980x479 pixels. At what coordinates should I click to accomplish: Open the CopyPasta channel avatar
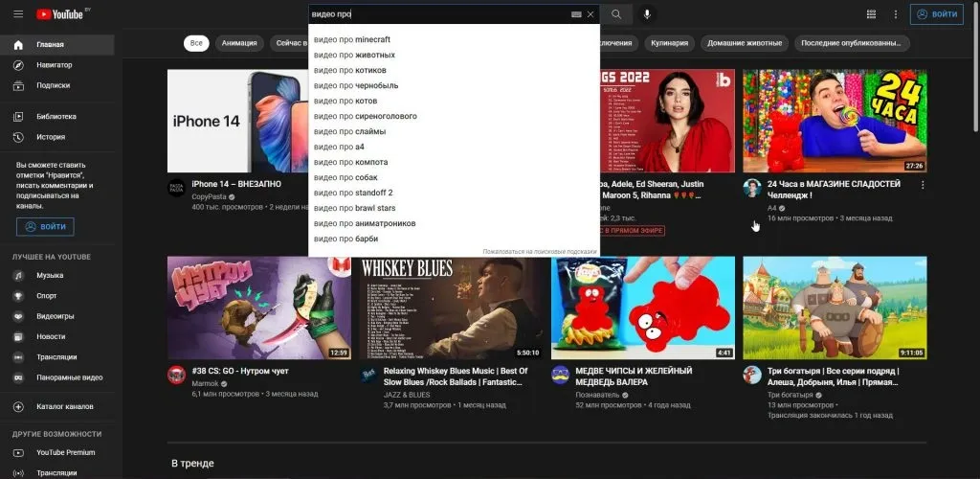pos(176,188)
